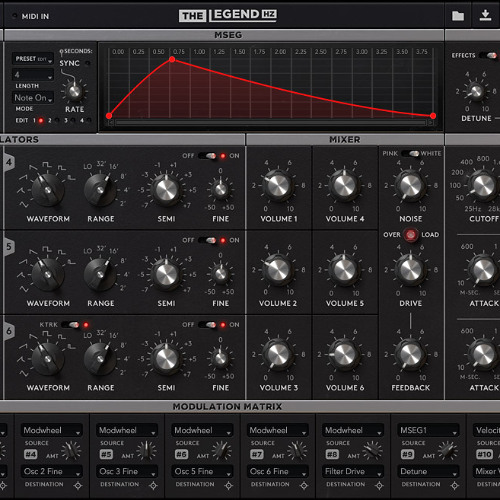This screenshot has height=500, width=500.
Task: Open the LENGTH dropdown showing 4
Action: click(33, 75)
